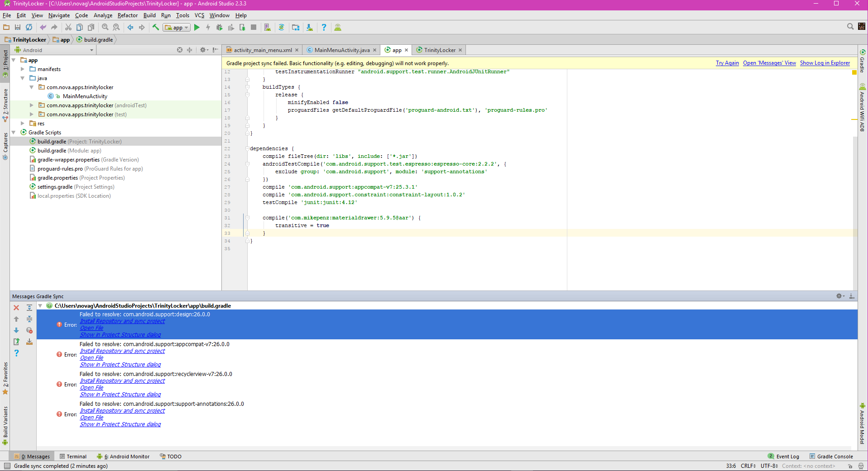The width and height of the screenshot is (868, 471).
Task: Toggle the Gradle Console tool window
Action: [831, 457]
